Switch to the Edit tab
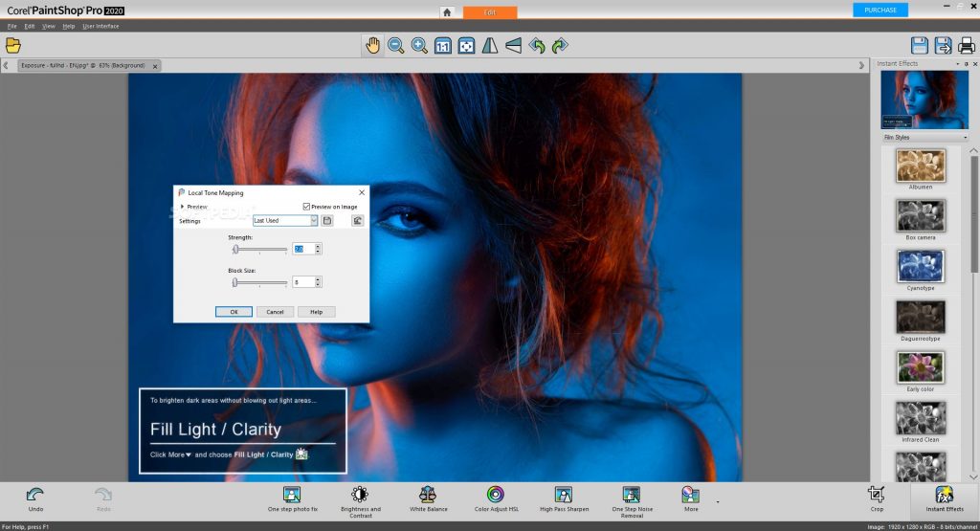The image size is (980, 531). coord(490,11)
